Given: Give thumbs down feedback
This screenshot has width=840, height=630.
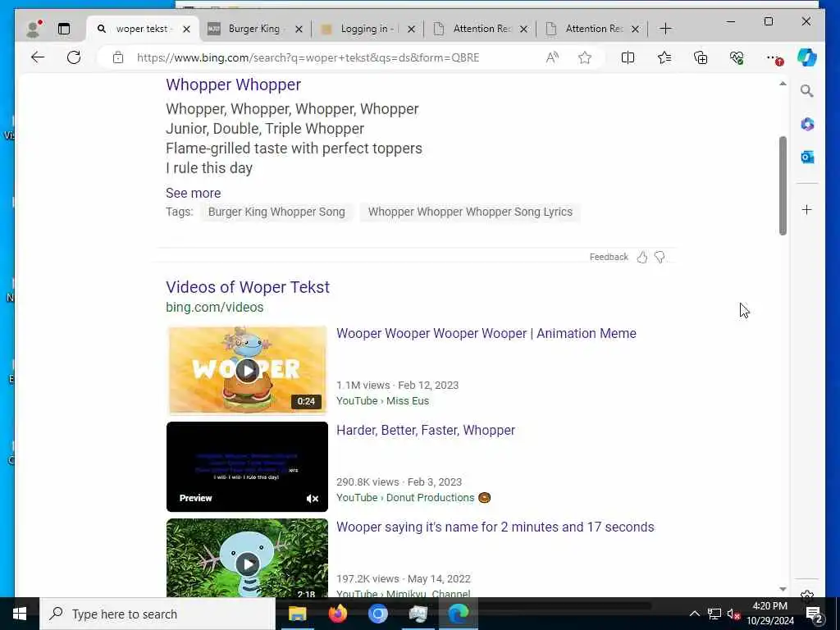Looking at the screenshot, I should 660,257.
